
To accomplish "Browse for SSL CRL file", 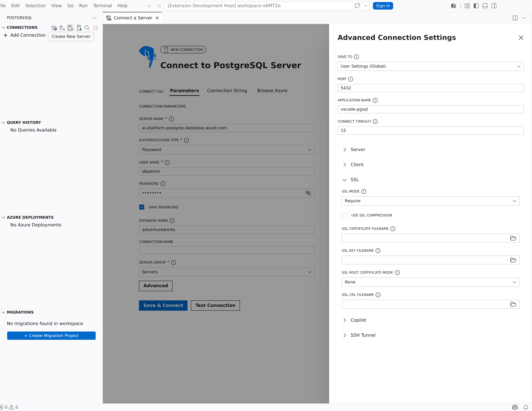I will [513, 304].
